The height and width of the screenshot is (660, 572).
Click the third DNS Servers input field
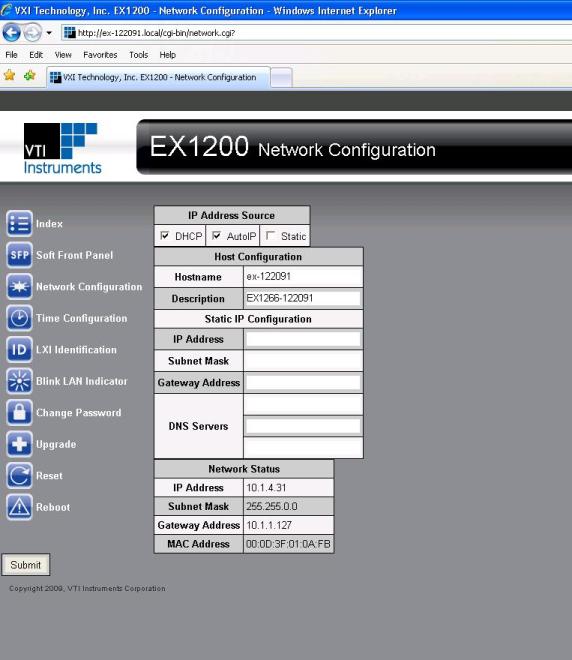click(303, 448)
